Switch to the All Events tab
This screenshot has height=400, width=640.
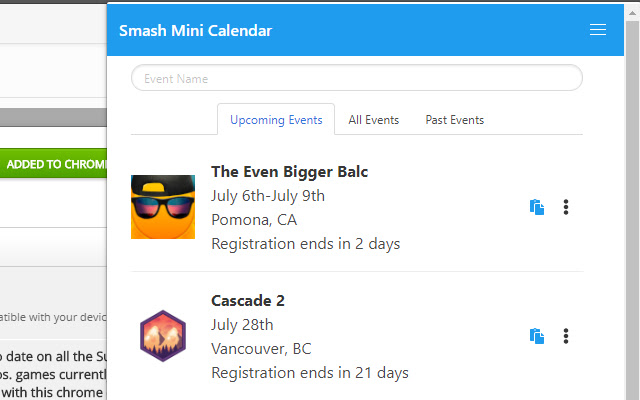pyautogui.click(x=373, y=120)
